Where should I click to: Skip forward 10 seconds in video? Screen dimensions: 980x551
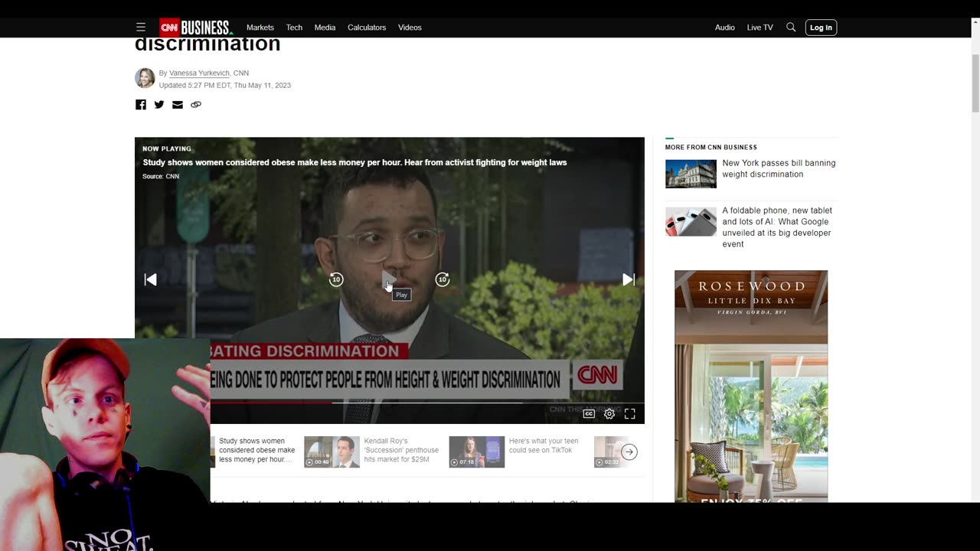point(442,280)
